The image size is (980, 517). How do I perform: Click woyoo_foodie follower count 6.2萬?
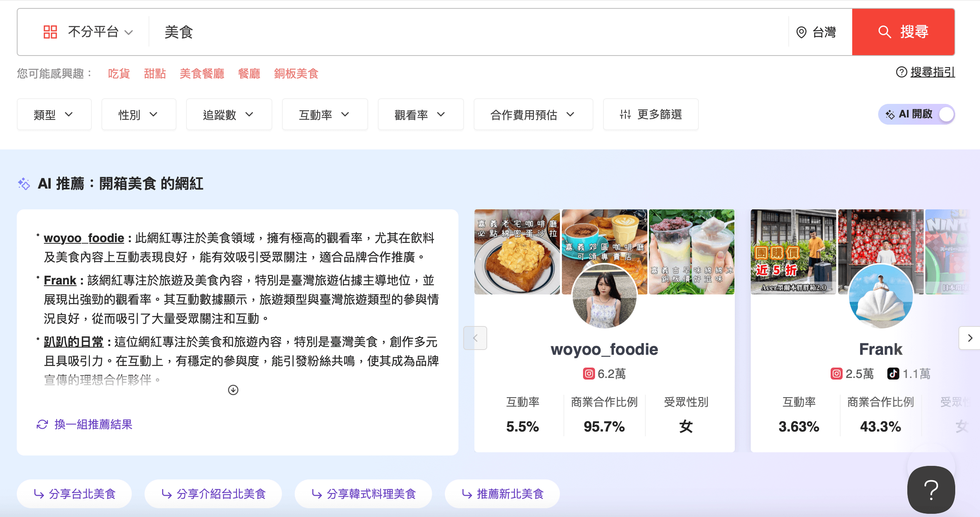click(x=612, y=374)
